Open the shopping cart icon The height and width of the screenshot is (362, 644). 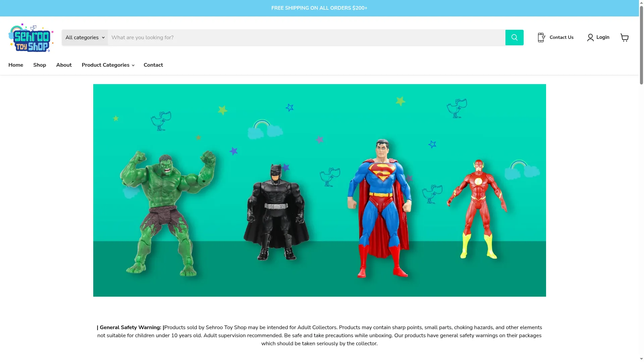click(x=624, y=38)
